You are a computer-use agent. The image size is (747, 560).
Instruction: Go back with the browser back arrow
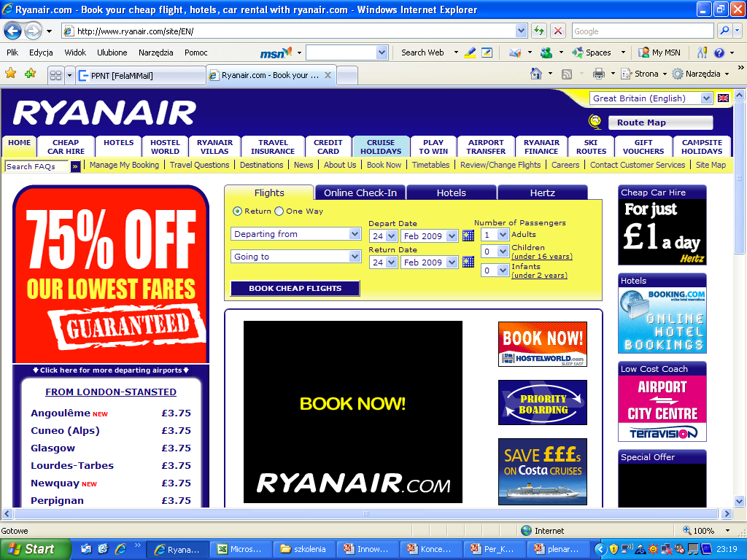[x=13, y=31]
